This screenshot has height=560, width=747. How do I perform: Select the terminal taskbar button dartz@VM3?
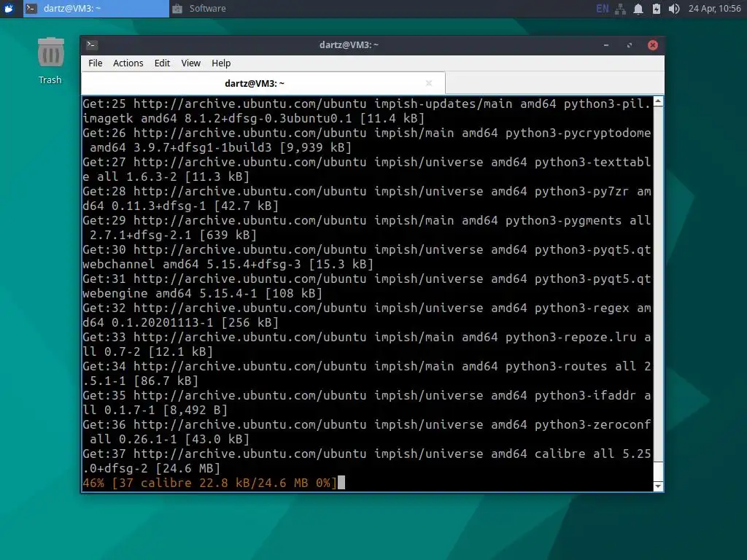(x=96, y=9)
